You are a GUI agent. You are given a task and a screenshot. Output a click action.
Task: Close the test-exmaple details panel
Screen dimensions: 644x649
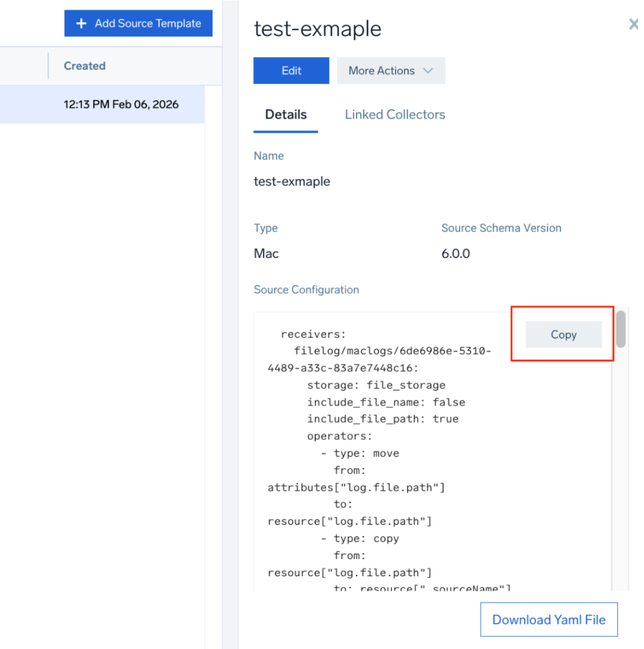[634, 24]
